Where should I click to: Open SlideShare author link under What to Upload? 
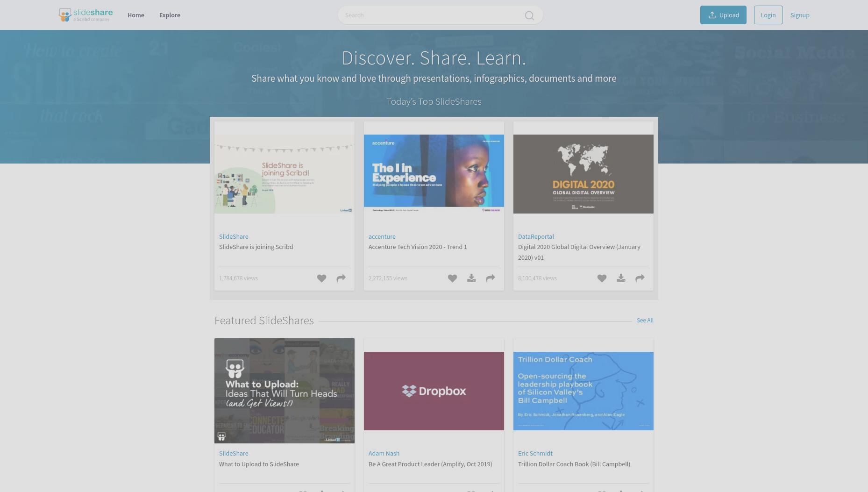coord(234,453)
